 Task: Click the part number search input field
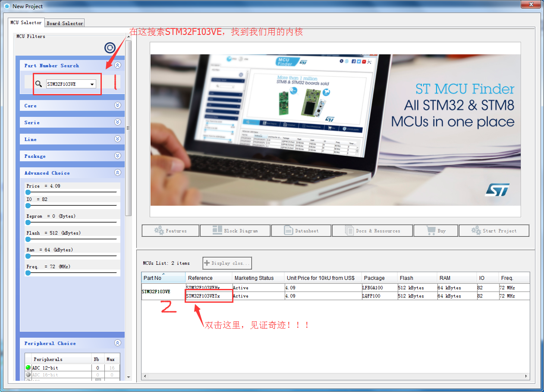pyautogui.click(x=67, y=85)
